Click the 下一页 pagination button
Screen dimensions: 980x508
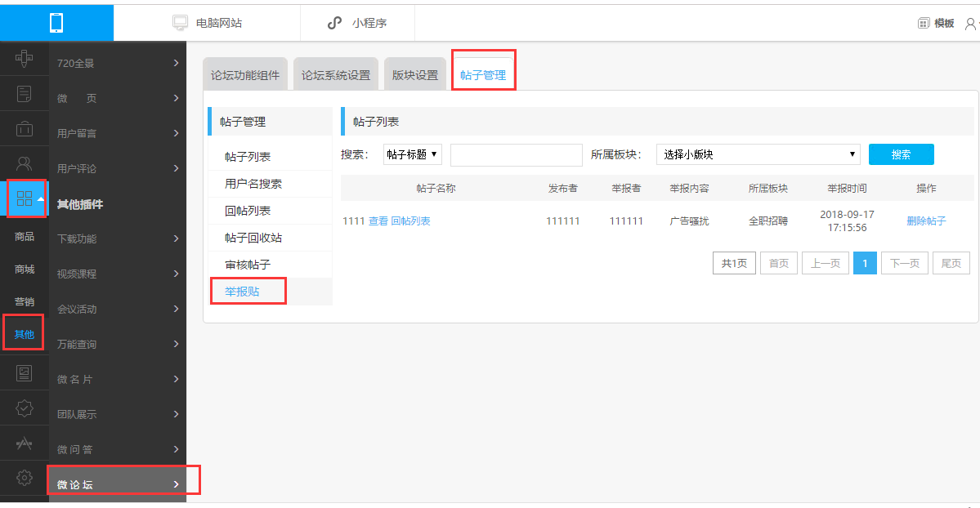(x=905, y=263)
